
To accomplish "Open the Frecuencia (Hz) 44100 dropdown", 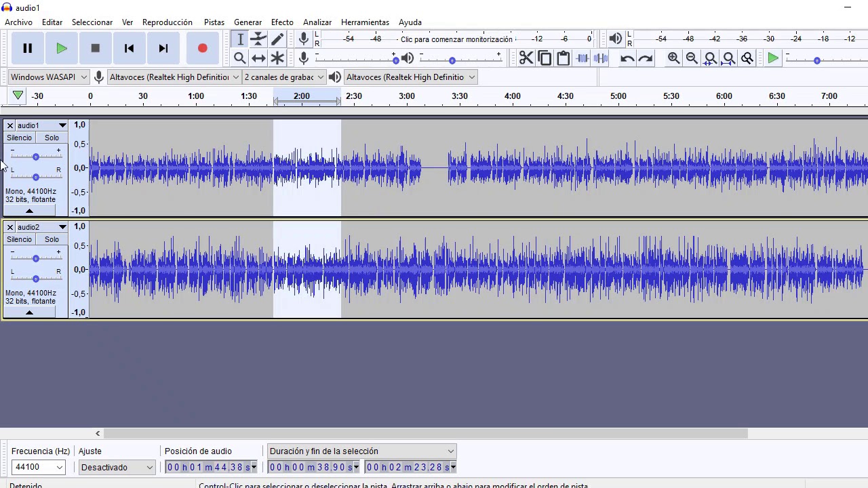I will click(39, 467).
